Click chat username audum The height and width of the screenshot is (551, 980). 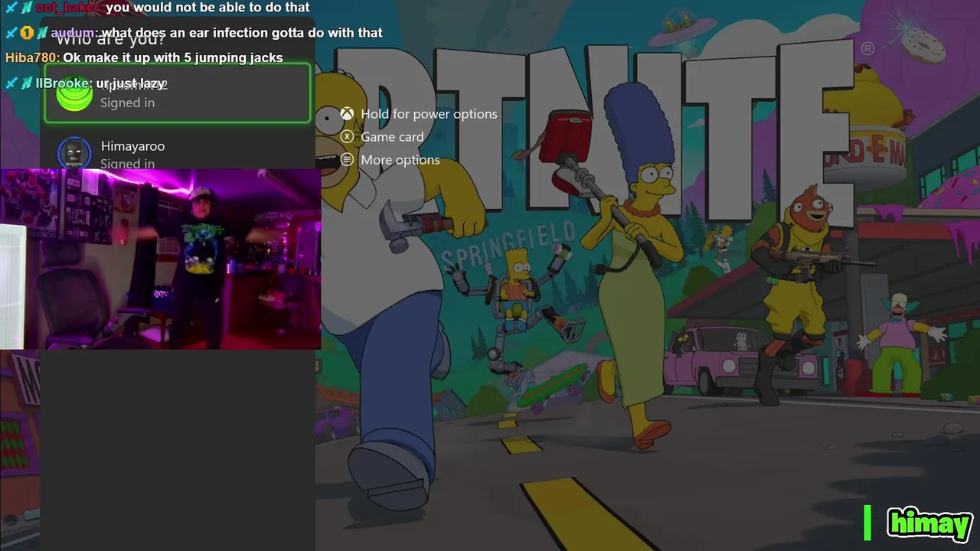73,33
